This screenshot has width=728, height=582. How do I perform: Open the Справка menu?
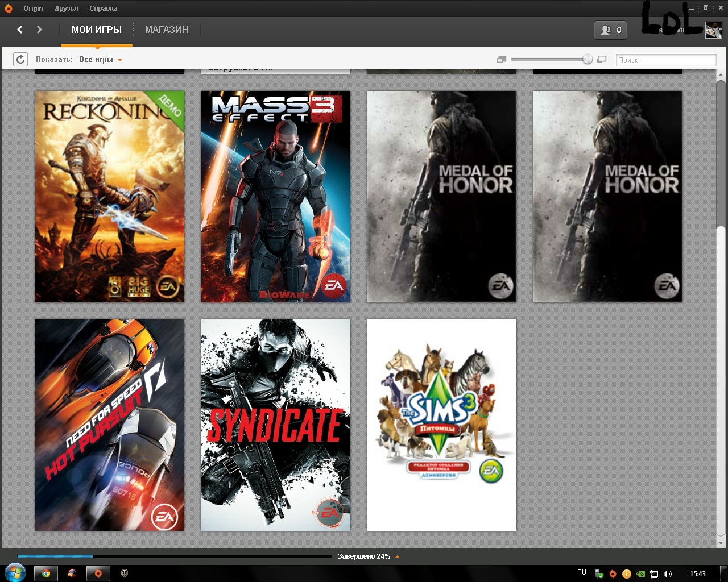coord(104,9)
